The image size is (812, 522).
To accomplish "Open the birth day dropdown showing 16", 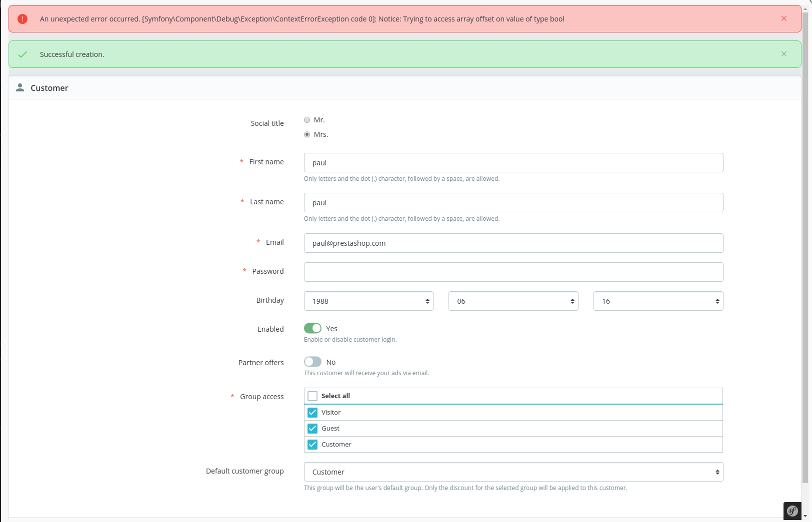I will [x=658, y=301].
